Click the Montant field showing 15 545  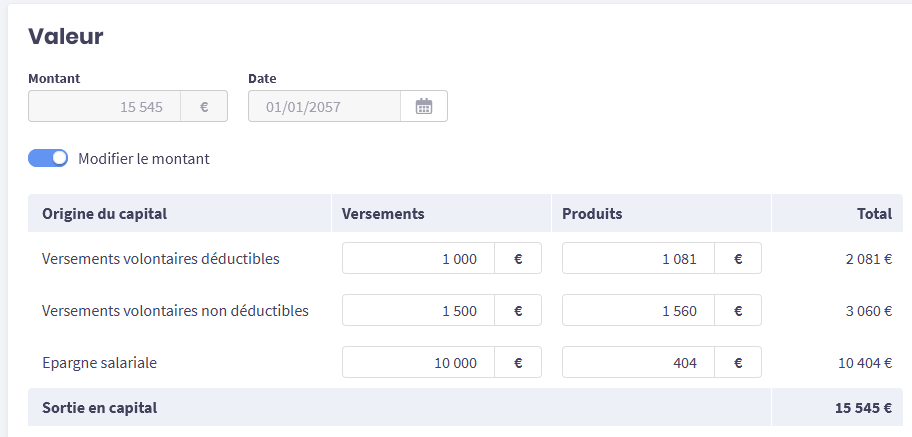[105, 107]
